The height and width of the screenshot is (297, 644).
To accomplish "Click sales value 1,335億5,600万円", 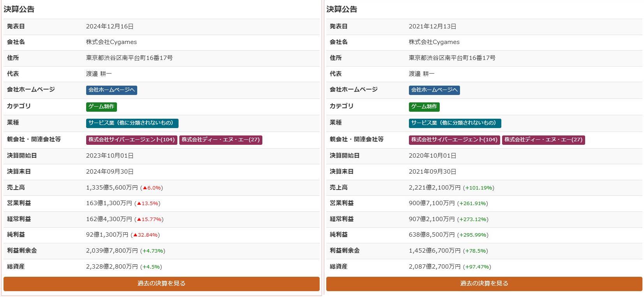I will (112, 188).
